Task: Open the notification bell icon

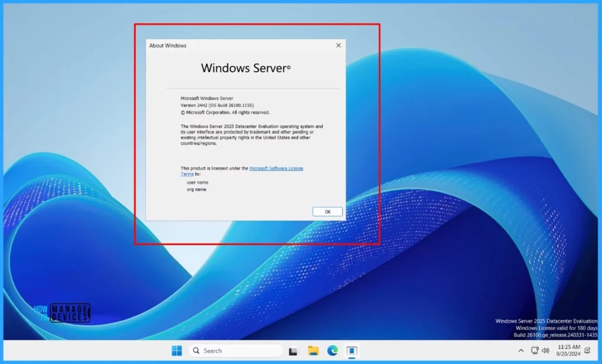Action: point(587,350)
